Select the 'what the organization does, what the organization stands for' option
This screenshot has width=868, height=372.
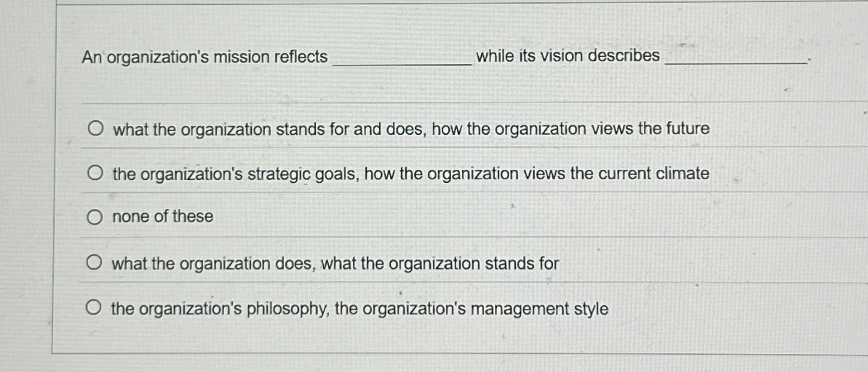pos(95,262)
